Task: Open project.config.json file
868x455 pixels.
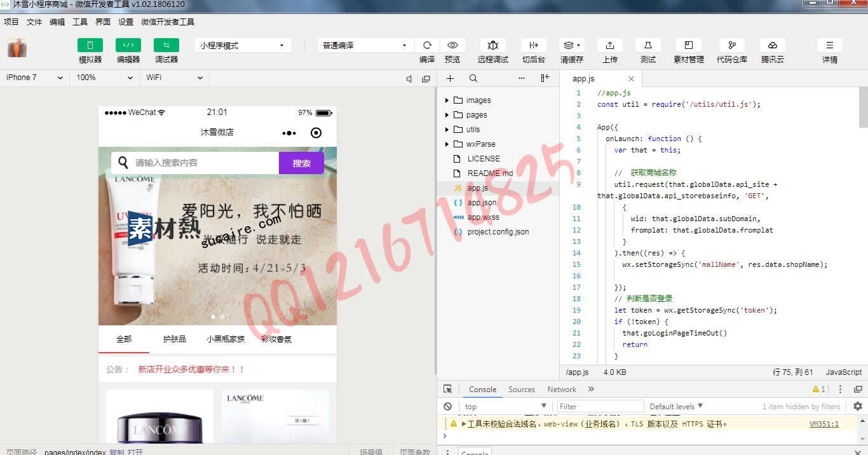Action: coord(498,232)
